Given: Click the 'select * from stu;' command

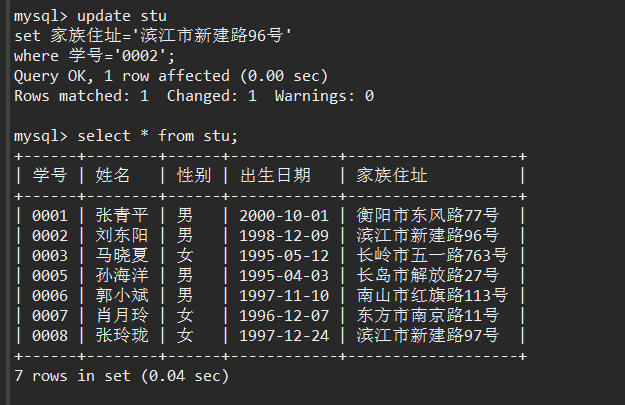Looking at the screenshot, I should click(x=158, y=136).
